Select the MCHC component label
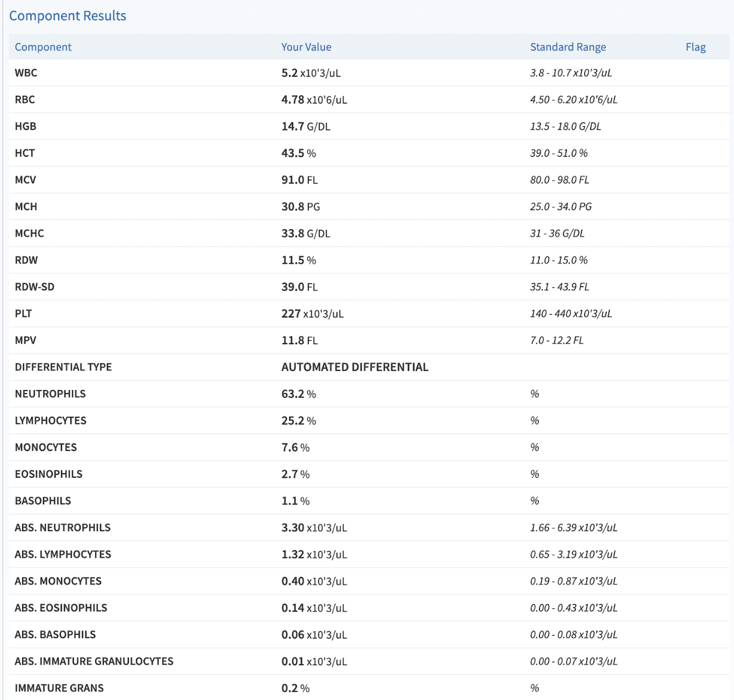The image size is (734, 700). pos(30,233)
